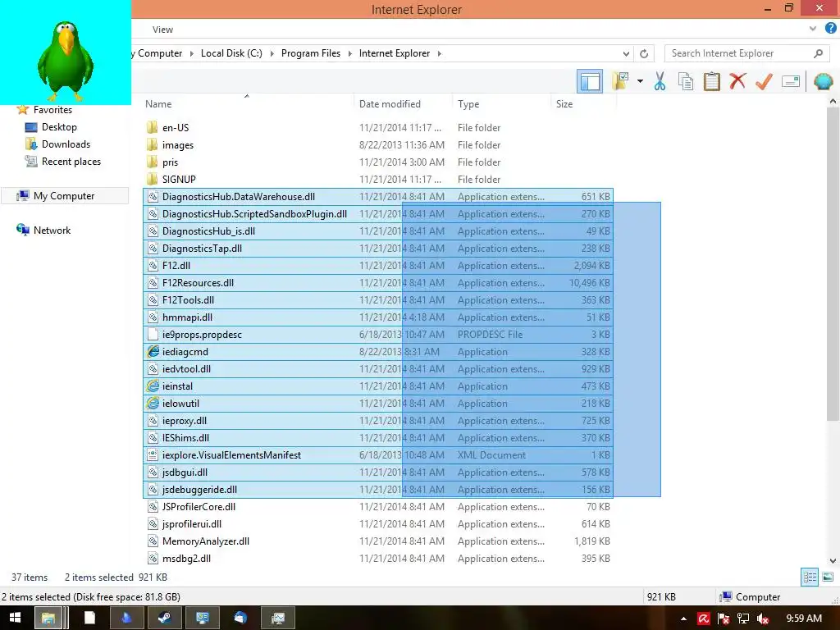Expand the breadcrumb arrow after Program Files
Viewport: 840px width, 630px height.
(x=349, y=53)
